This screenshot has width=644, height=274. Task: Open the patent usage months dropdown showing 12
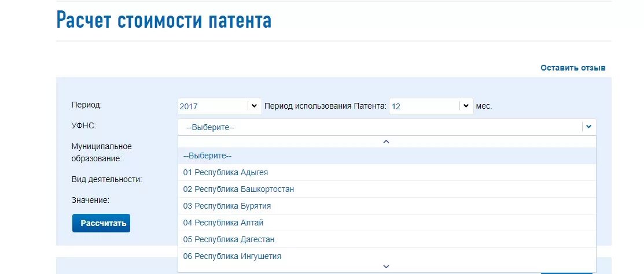tap(431, 106)
